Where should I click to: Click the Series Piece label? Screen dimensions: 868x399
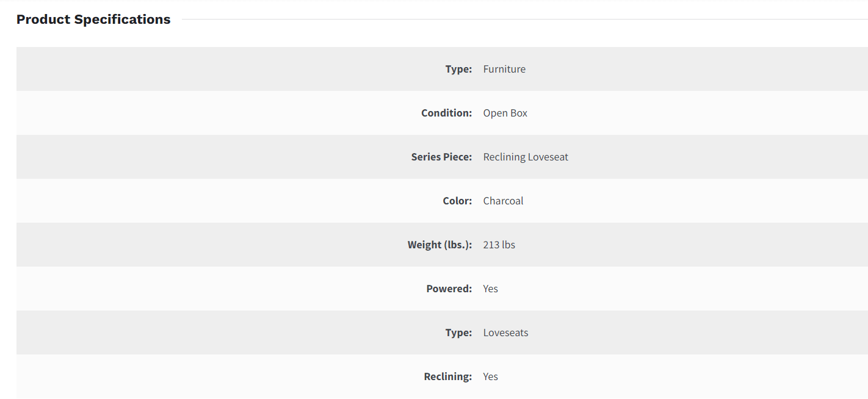click(x=441, y=157)
